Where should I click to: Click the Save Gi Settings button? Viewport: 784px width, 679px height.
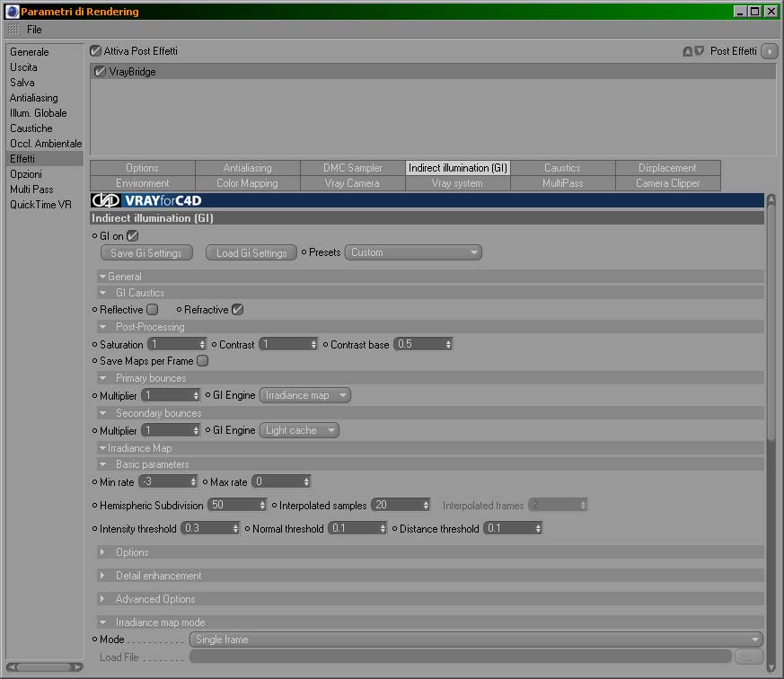[146, 253]
